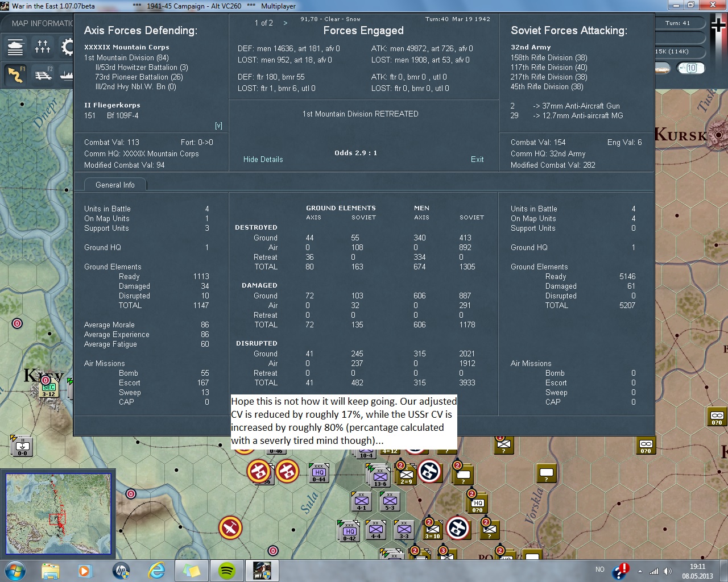Select the 5-3 unit counter
This screenshot has width=728, height=582.
click(x=390, y=502)
